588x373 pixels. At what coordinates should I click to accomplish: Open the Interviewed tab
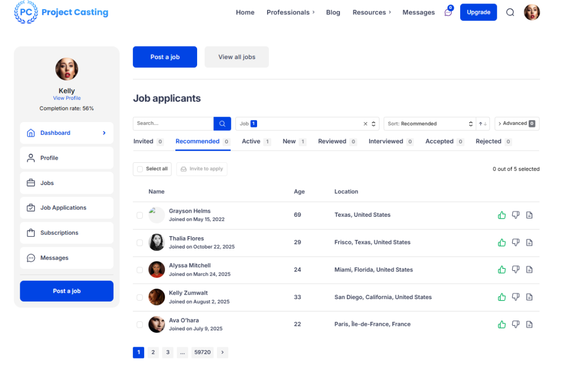386,141
